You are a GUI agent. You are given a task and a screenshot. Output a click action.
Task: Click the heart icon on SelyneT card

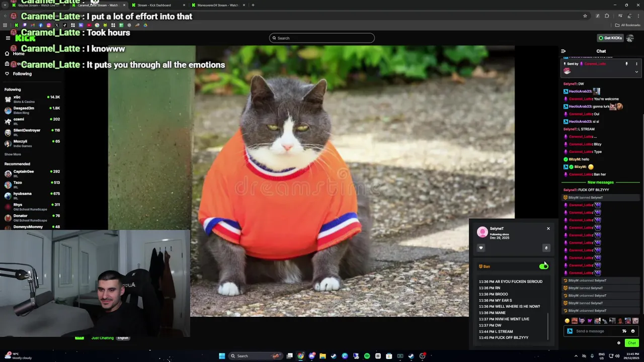point(481,247)
